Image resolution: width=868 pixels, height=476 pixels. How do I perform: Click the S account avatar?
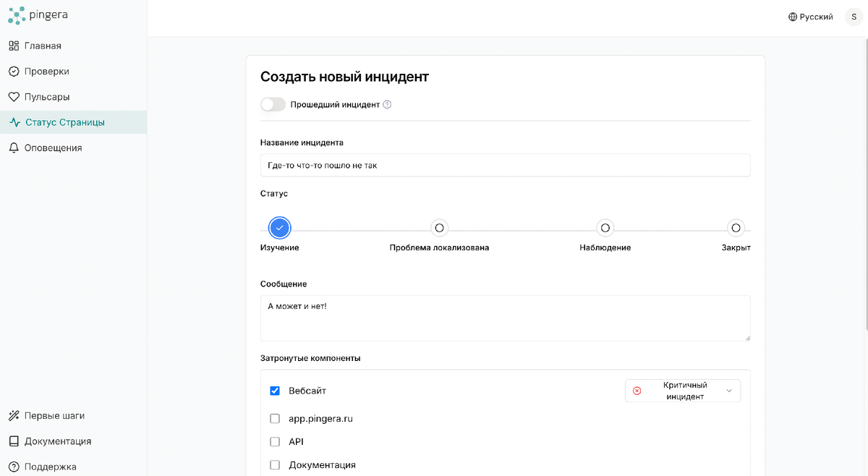(x=852, y=16)
